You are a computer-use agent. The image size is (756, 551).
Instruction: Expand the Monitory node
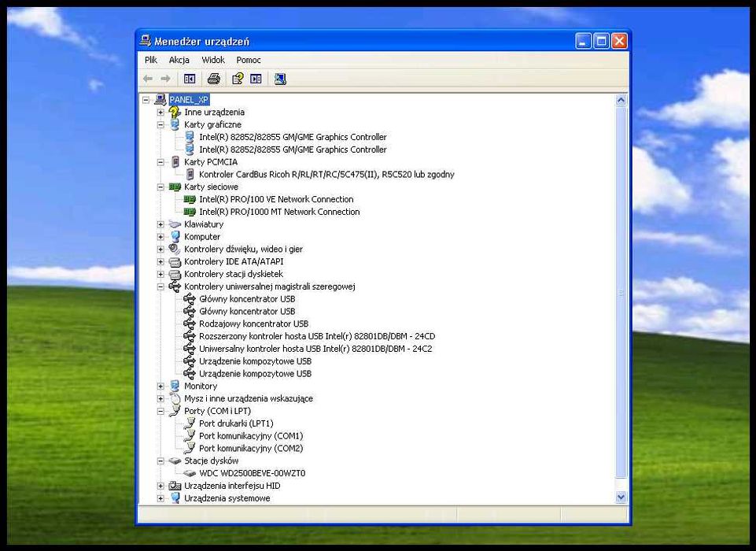click(x=160, y=386)
